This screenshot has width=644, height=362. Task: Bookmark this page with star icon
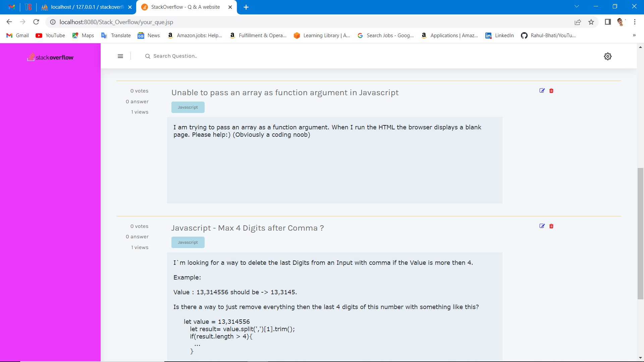(591, 22)
